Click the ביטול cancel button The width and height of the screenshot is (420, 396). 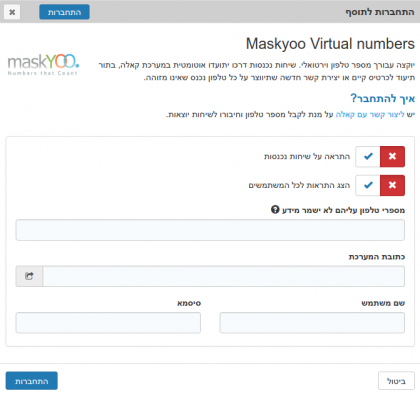pyautogui.click(x=396, y=381)
